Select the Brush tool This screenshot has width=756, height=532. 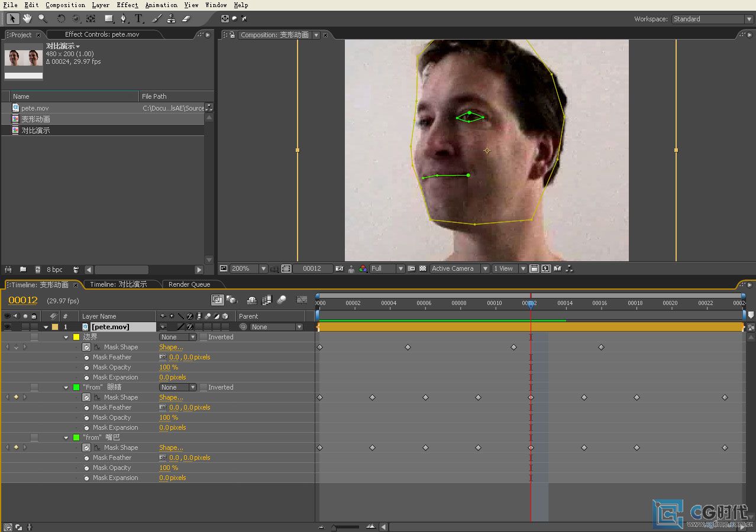[x=156, y=18]
